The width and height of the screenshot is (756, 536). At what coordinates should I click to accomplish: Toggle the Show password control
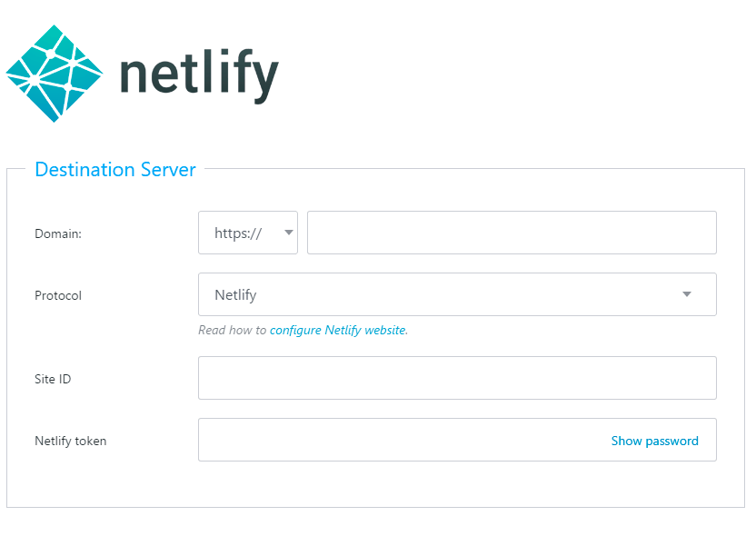click(x=655, y=441)
